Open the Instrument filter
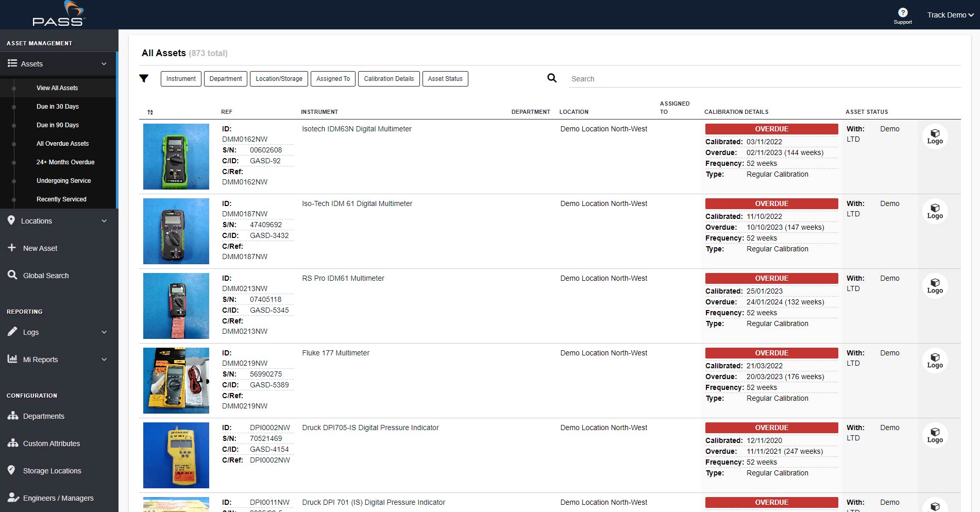This screenshot has width=980, height=512. tap(181, 79)
